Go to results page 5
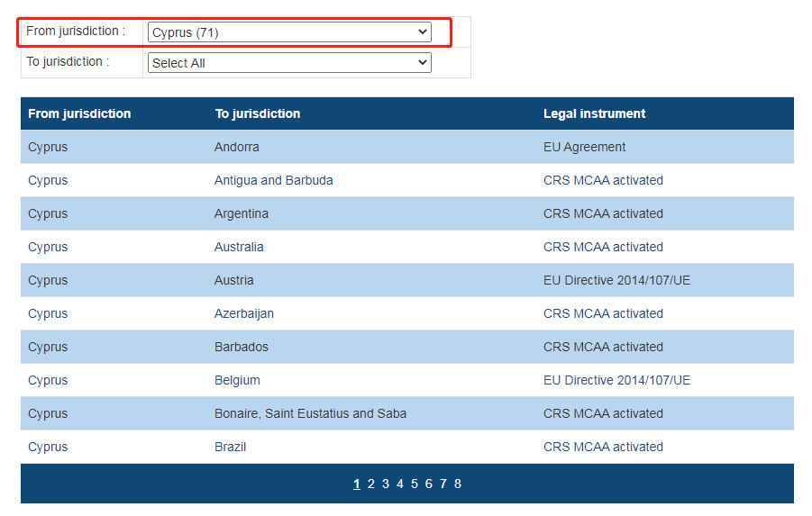The image size is (812, 516). point(414,484)
